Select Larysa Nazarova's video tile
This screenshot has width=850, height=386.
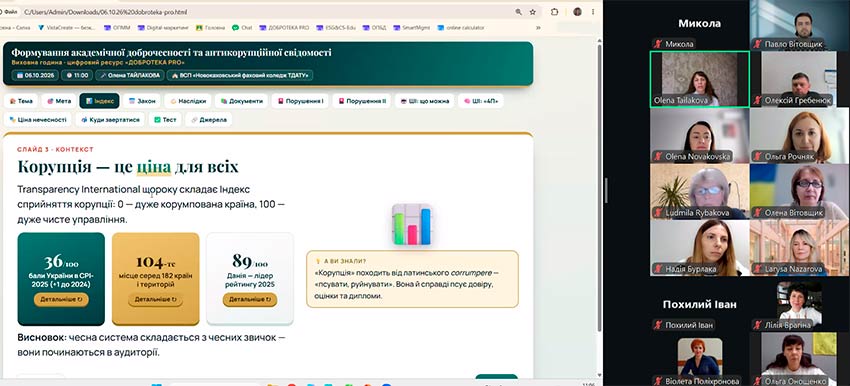tap(799, 248)
